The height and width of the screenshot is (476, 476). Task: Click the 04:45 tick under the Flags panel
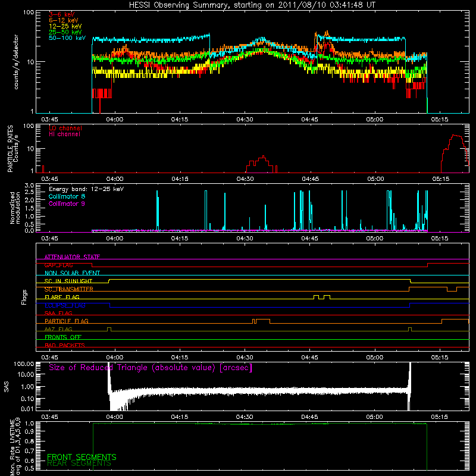coord(309,358)
